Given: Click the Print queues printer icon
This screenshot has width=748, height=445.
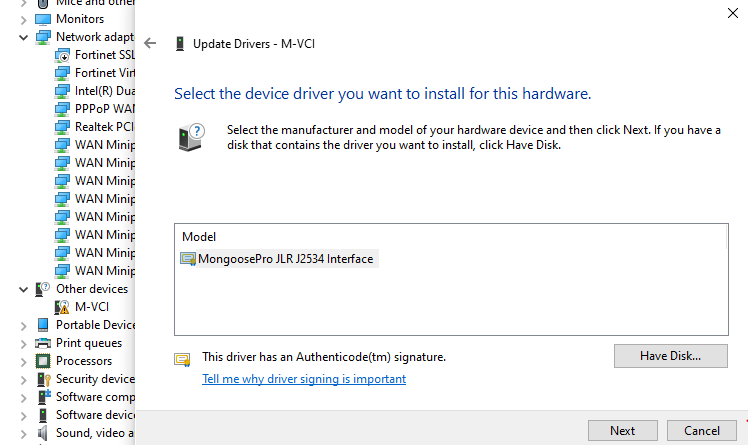Looking at the screenshot, I should click(x=43, y=343).
